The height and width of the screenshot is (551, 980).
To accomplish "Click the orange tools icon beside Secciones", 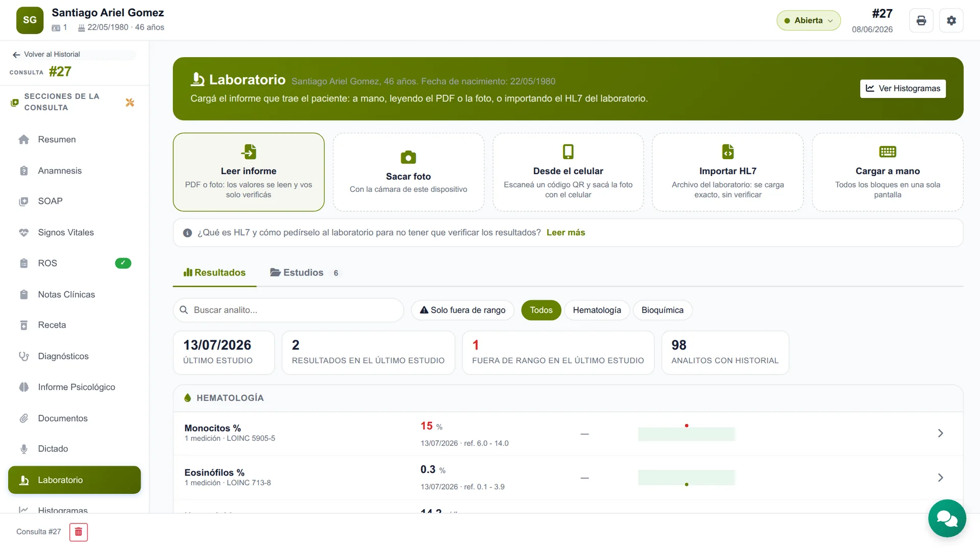I will point(130,103).
